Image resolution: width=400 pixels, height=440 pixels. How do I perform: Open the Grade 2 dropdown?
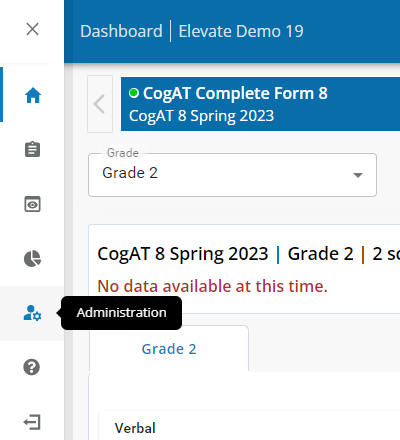tap(232, 175)
